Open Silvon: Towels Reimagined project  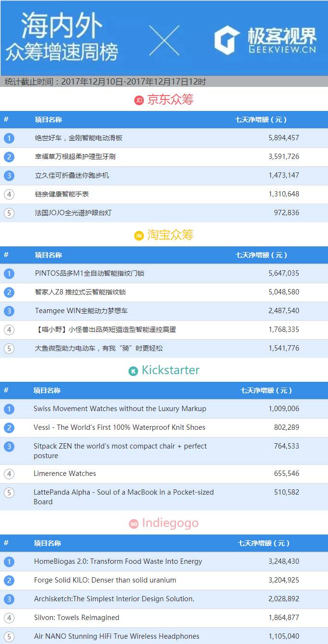[77, 618]
